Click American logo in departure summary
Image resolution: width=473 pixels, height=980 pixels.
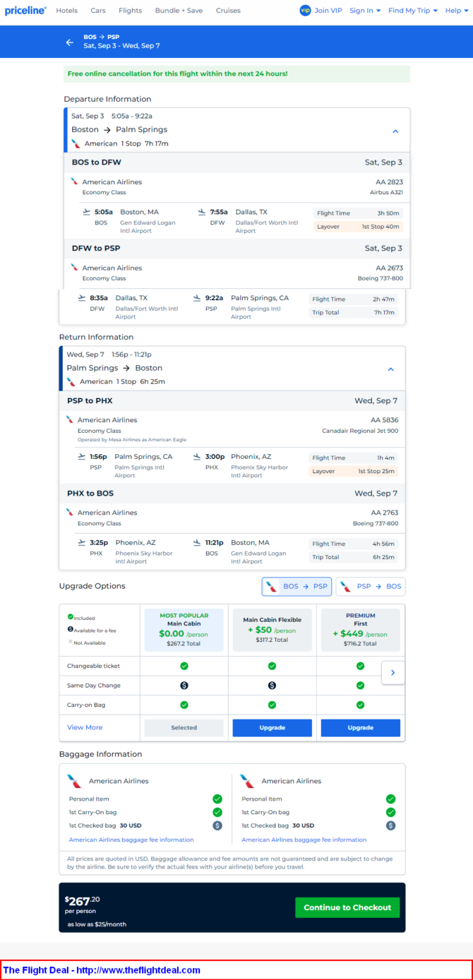[76, 143]
